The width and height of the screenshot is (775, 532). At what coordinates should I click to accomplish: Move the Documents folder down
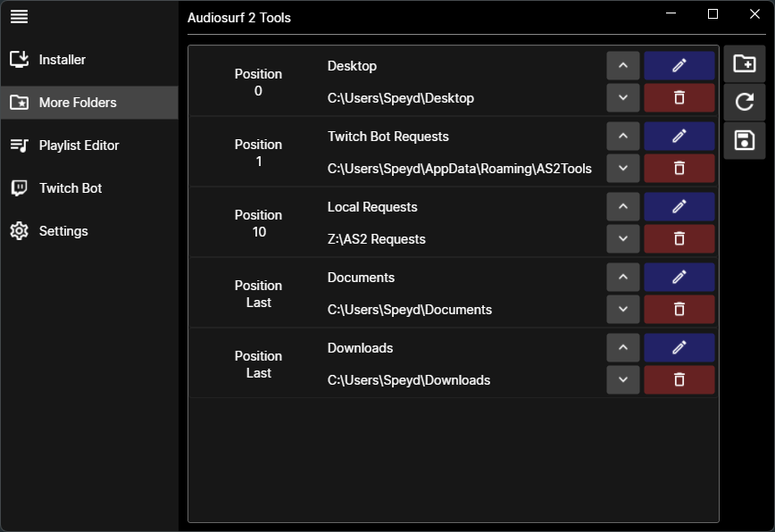pos(623,310)
